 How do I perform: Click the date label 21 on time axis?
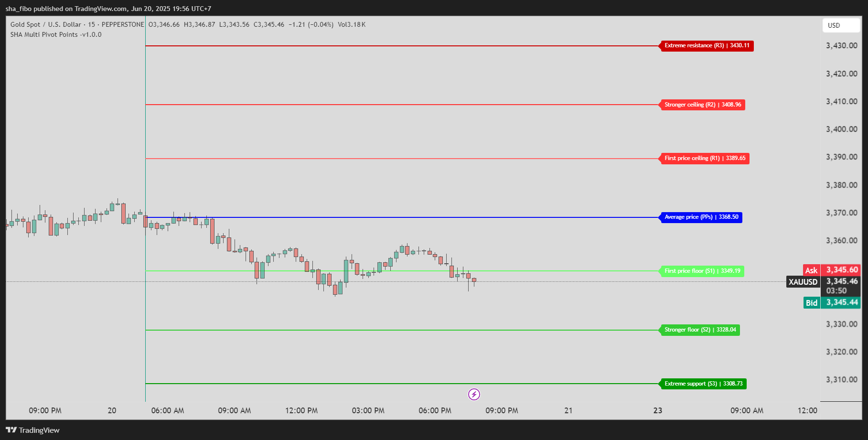(568, 410)
